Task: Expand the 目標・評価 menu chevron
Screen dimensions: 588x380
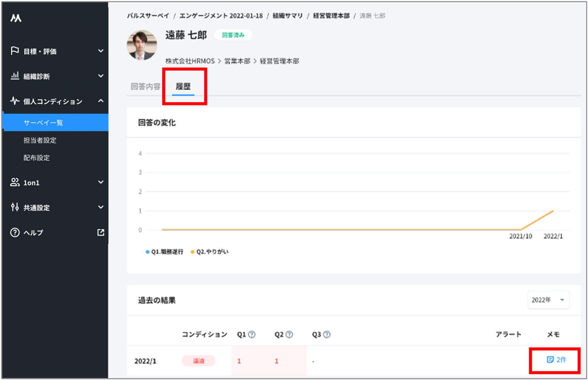Action: pyautogui.click(x=101, y=51)
